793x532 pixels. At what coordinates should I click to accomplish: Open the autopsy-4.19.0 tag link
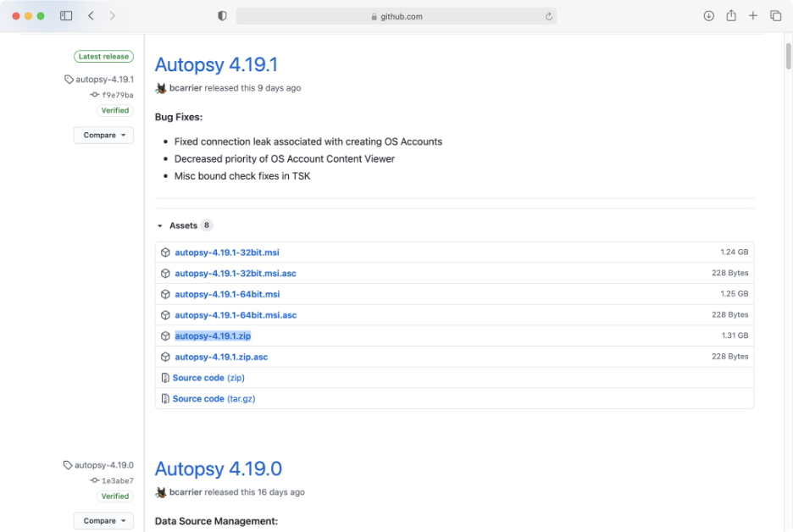104,465
